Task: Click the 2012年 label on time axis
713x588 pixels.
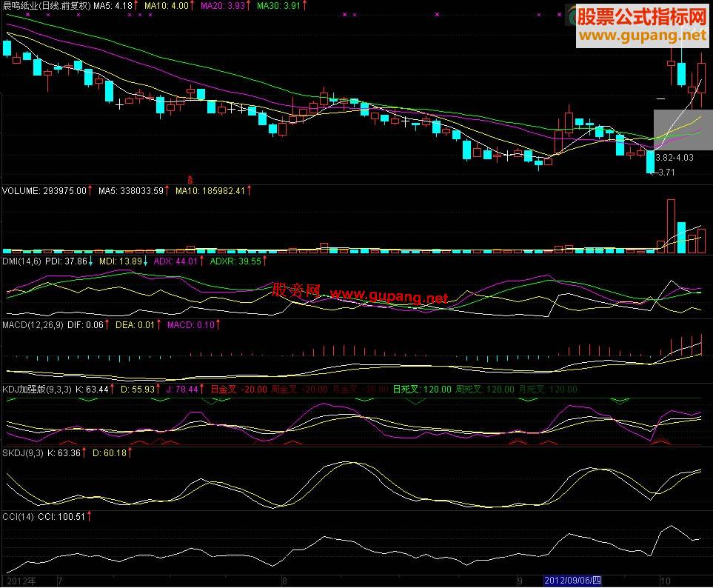Action: 21,581
